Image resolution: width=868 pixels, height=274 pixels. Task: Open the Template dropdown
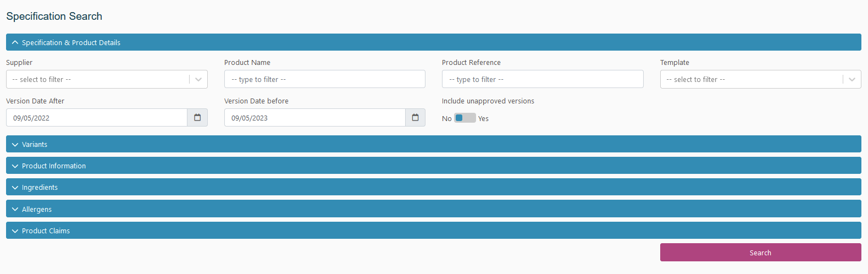(x=750, y=80)
